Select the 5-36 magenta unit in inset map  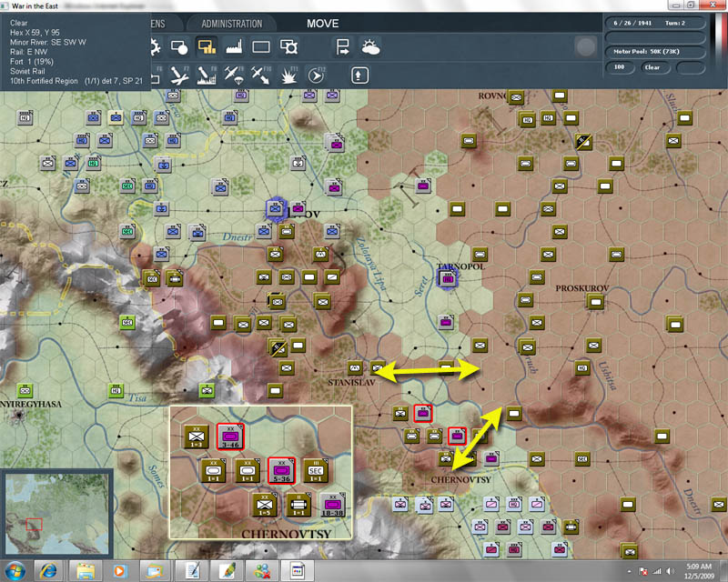coord(281,471)
